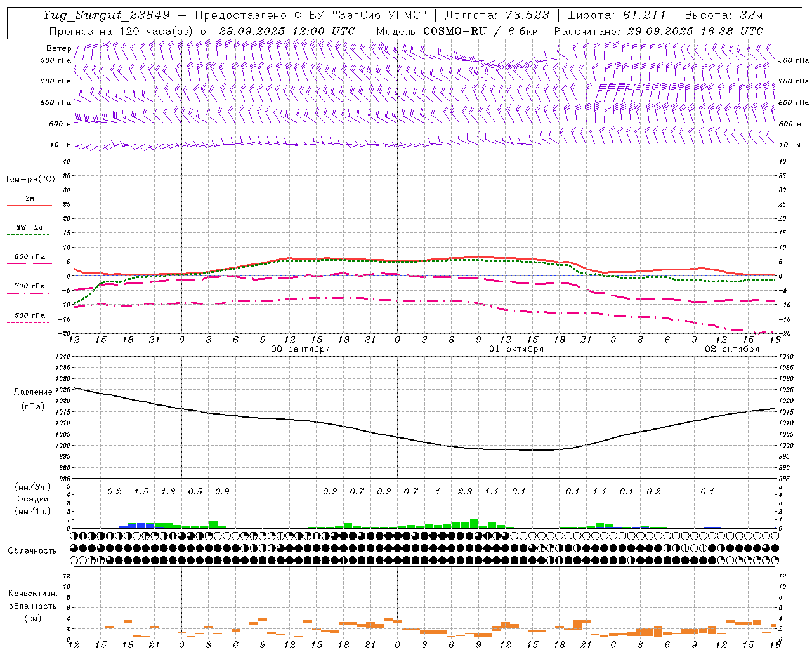Select the Тем-ра(°C) panel label
The image size is (812, 650).
click(x=30, y=180)
